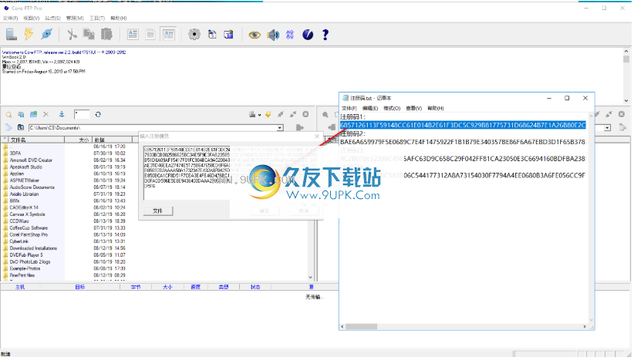Open the 站点(S) menu in Core FTP
Screen dimensions: 634x364
click(52, 19)
